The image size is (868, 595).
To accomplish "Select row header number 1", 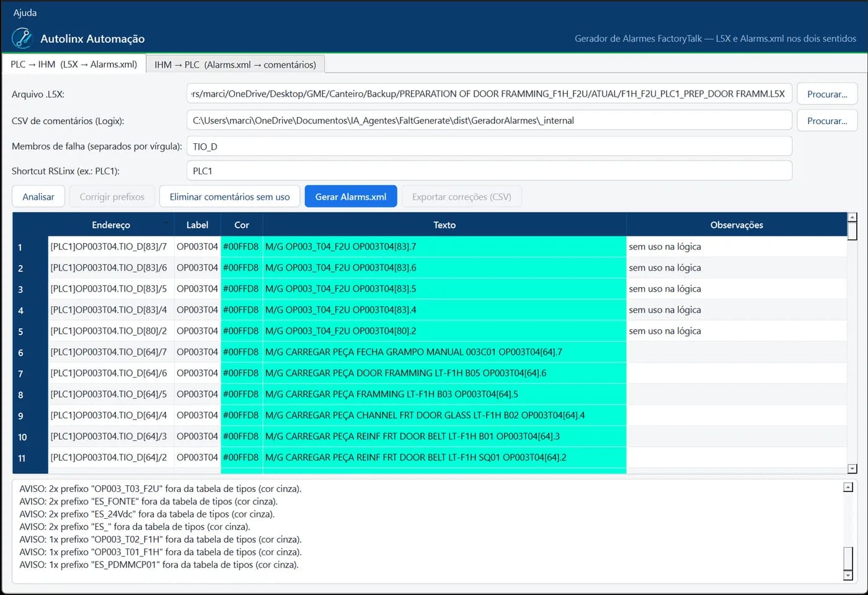I will (30, 247).
